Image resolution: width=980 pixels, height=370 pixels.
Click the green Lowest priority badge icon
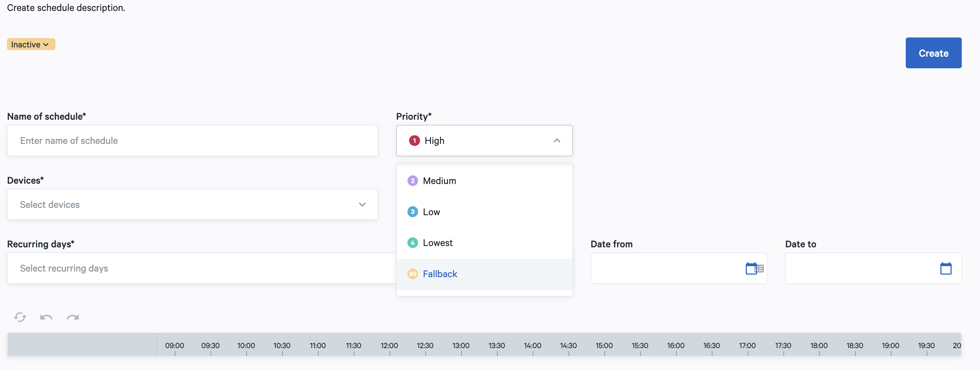click(412, 242)
